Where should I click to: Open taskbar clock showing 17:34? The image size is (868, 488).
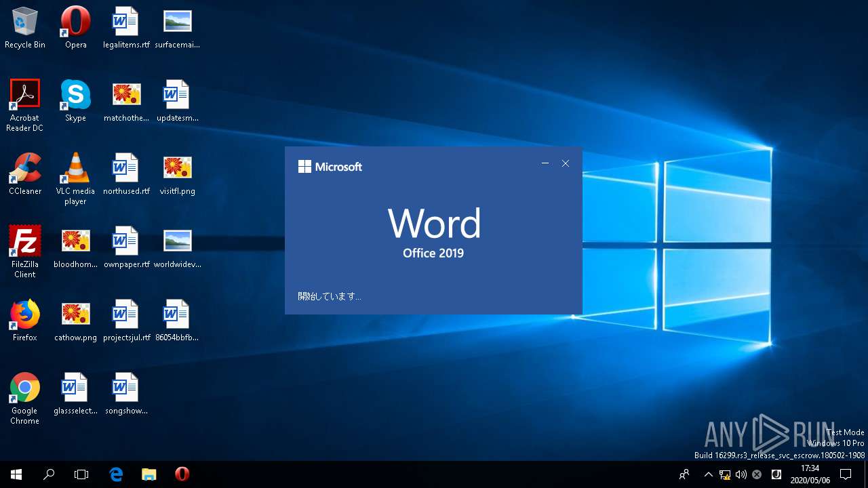coord(810,474)
